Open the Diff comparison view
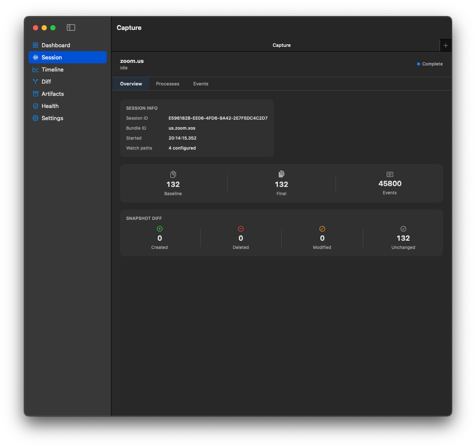 click(45, 82)
